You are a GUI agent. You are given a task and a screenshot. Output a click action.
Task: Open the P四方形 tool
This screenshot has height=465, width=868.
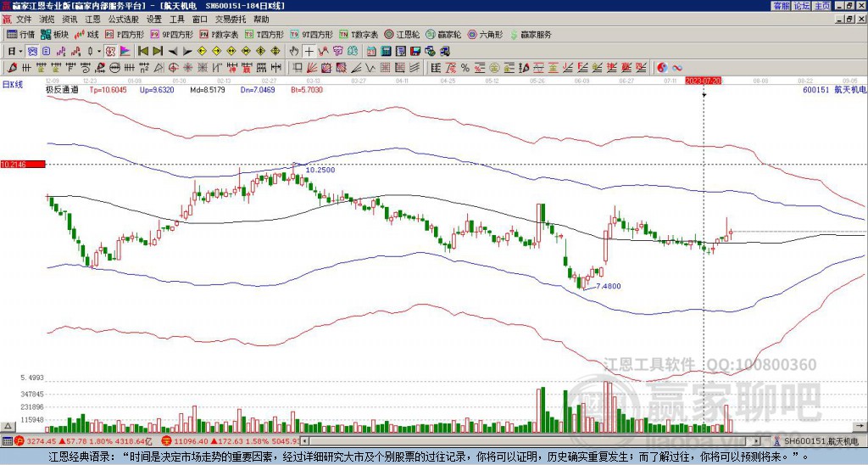[x=125, y=34]
